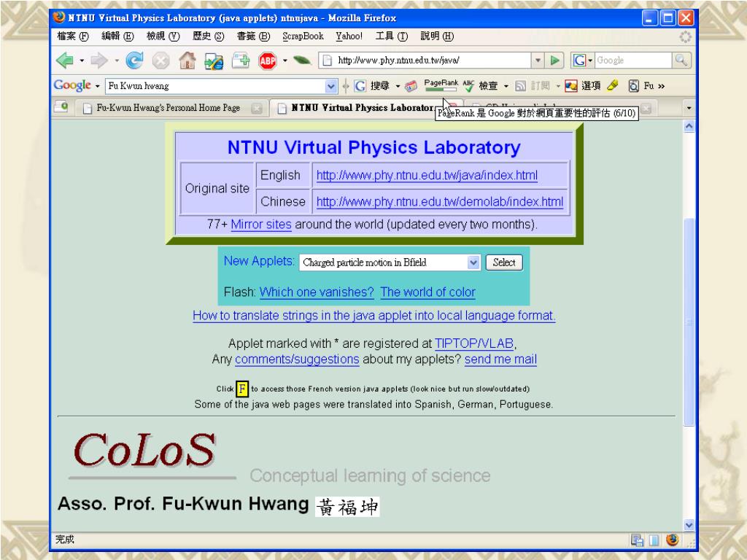Click the activity throbber icon in the menu bar
This screenshot has width=747, height=560.
(685, 36)
